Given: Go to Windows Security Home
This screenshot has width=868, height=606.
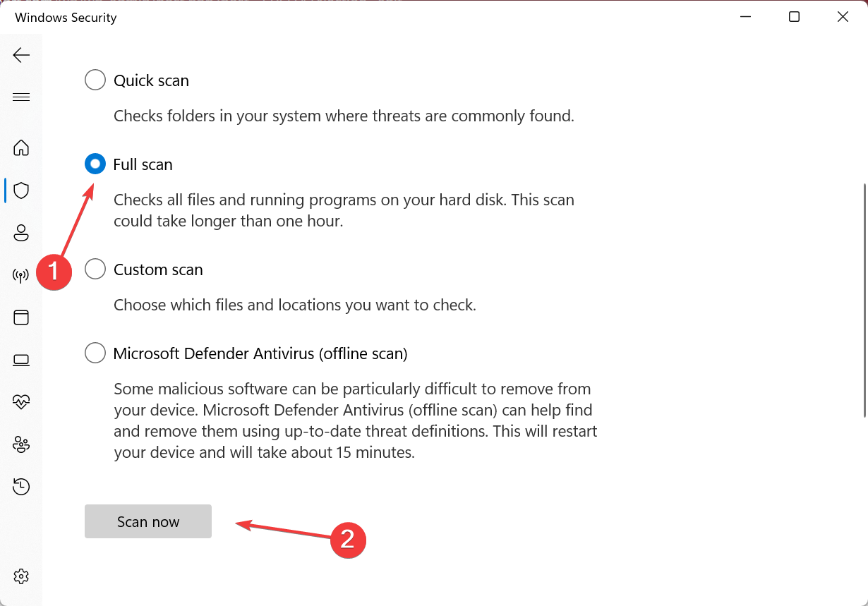Looking at the screenshot, I should tap(21, 148).
